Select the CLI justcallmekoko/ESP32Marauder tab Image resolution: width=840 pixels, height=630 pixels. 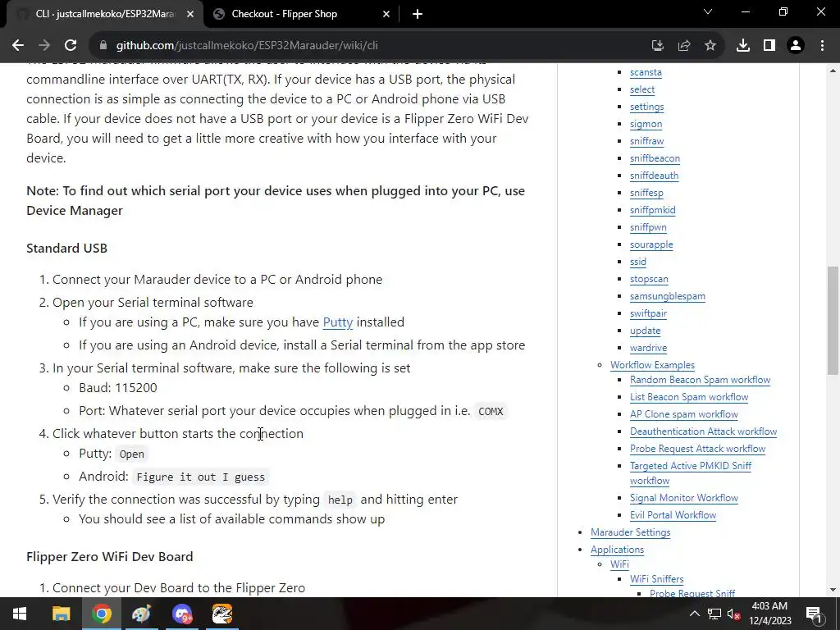104,14
